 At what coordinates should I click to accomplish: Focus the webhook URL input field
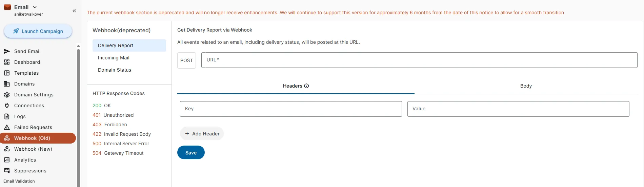coord(419,60)
